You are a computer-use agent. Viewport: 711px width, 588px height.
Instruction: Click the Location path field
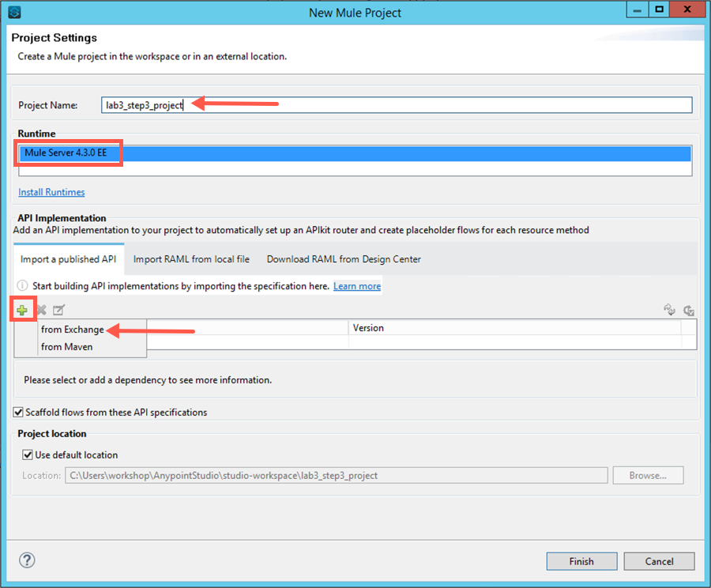click(336, 476)
